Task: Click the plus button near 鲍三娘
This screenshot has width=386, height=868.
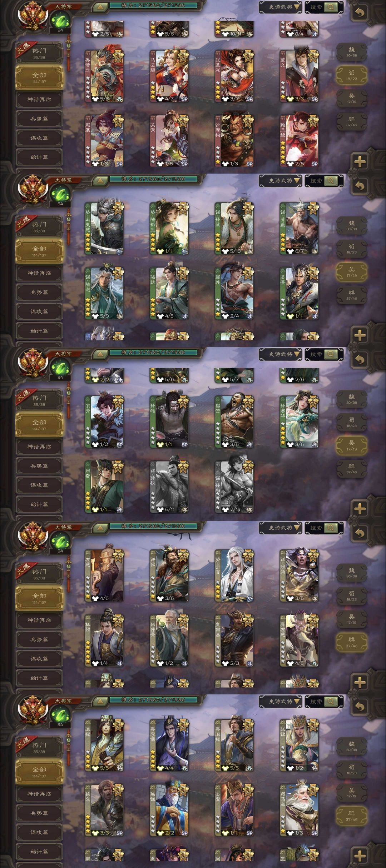Action: click(x=360, y=162)
